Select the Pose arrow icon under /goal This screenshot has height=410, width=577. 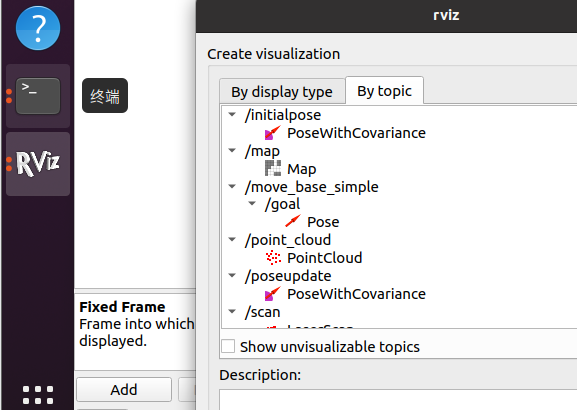coord(293,222)
